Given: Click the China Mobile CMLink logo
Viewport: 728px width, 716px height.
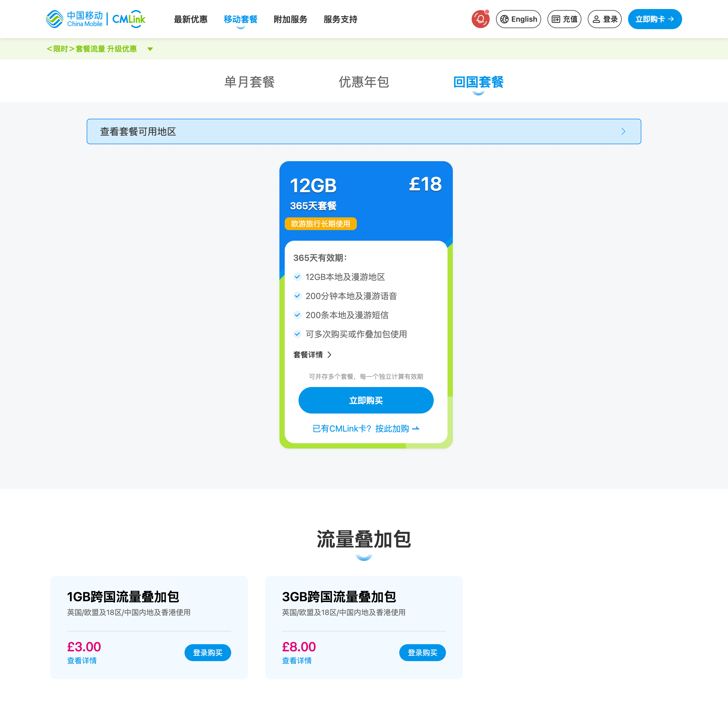Looking at the screenshot, I should [x=95, y=19].
